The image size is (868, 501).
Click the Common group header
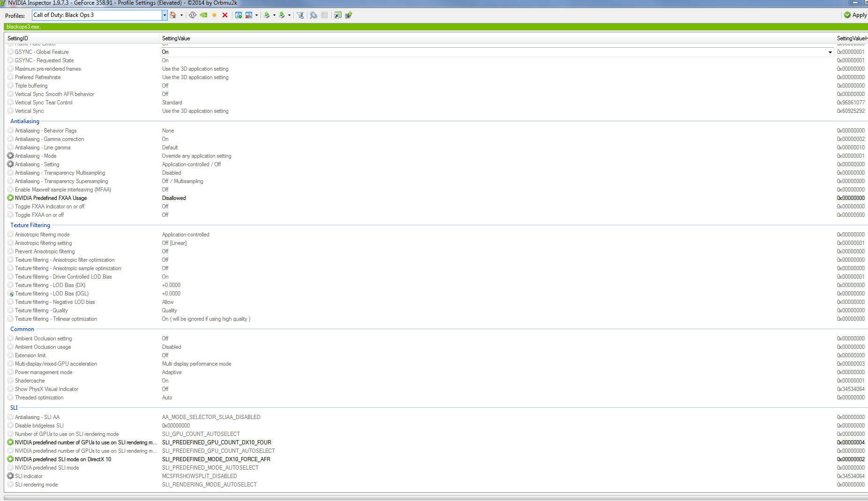click(22, 329)
